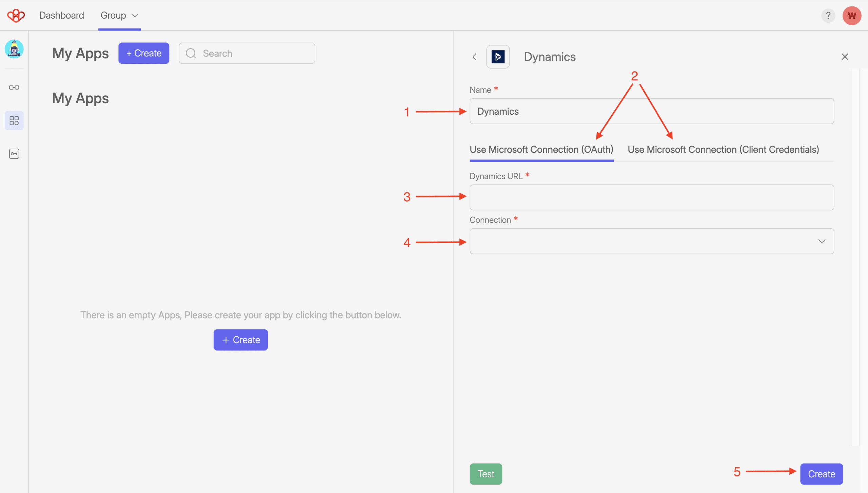Click the Dynamics panel title text
868x493 pixels.
coord(550,57)
